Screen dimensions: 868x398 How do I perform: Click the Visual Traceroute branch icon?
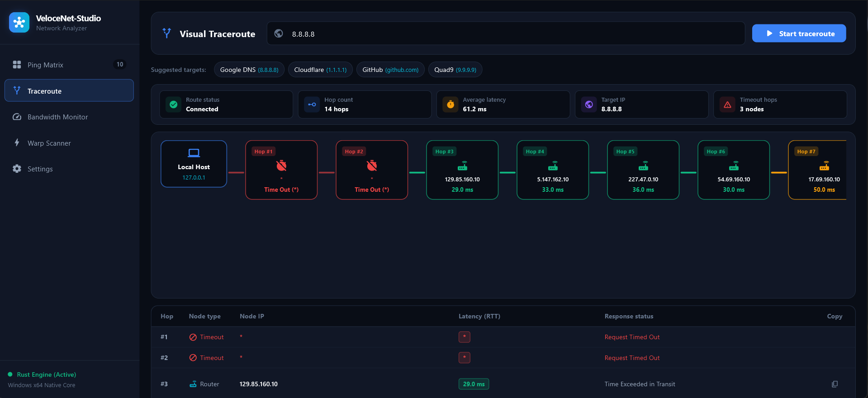click(x=167, y=33)
